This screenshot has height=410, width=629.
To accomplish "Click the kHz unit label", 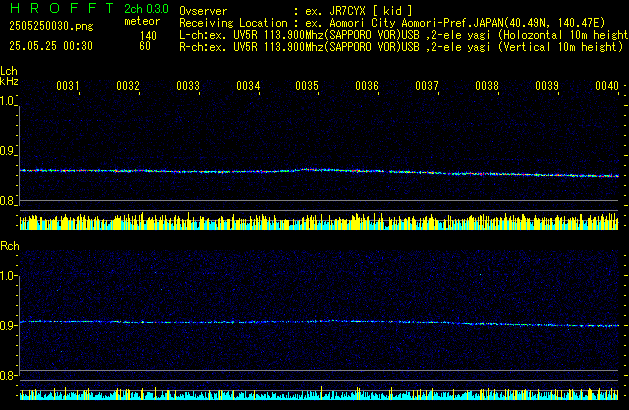I will tap(9, 81).
